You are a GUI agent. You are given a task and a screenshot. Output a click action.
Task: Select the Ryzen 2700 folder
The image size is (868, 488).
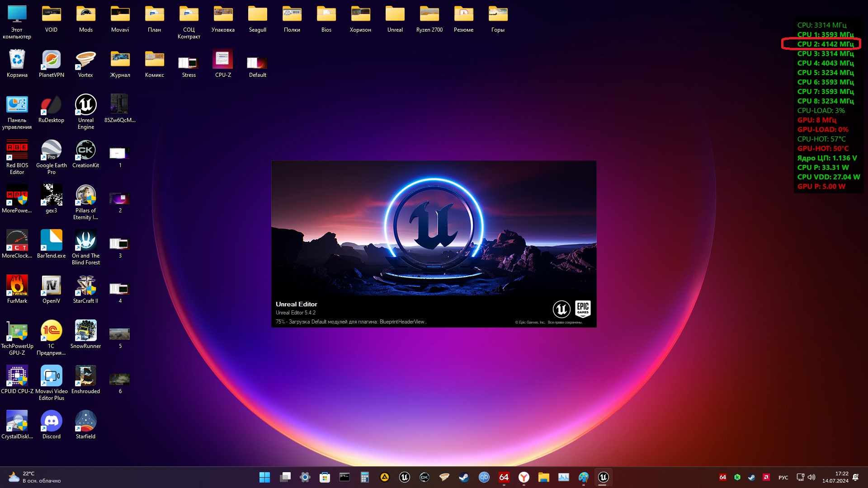tap(429, 15)
